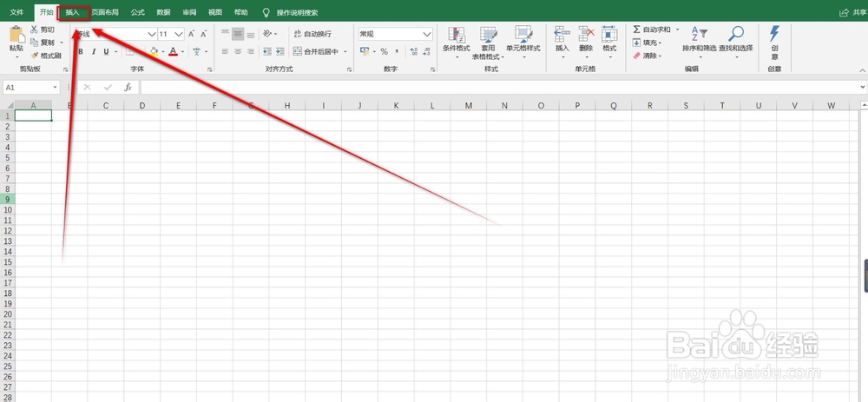The image size is (868, 402).
Task: Apply percent style (%) number format
Action: pyautogui.click(x=384, y=51)
